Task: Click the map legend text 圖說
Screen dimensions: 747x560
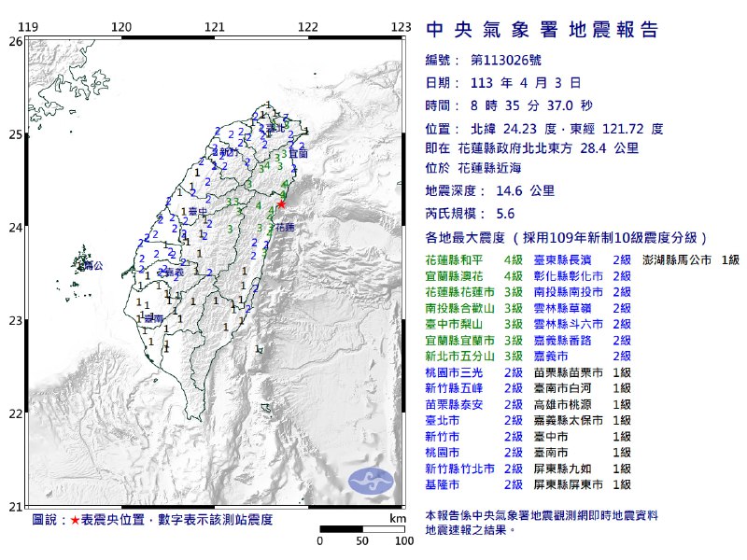Action: (x=45, y=520)
